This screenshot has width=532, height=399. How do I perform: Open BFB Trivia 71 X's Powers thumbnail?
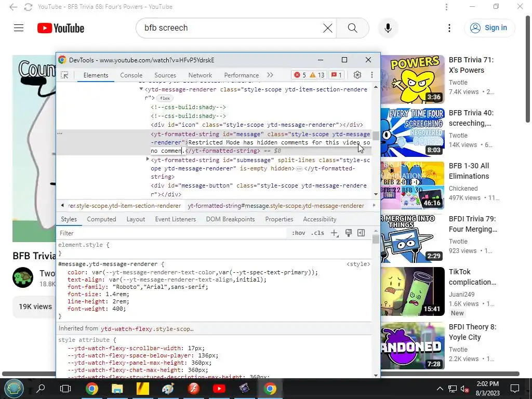tap(413, 79)
